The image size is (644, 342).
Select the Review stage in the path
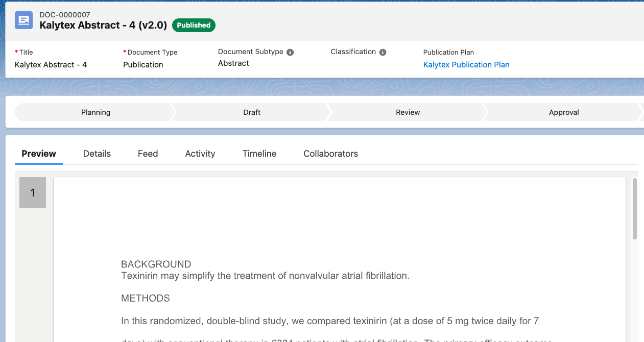click(408, 112)
